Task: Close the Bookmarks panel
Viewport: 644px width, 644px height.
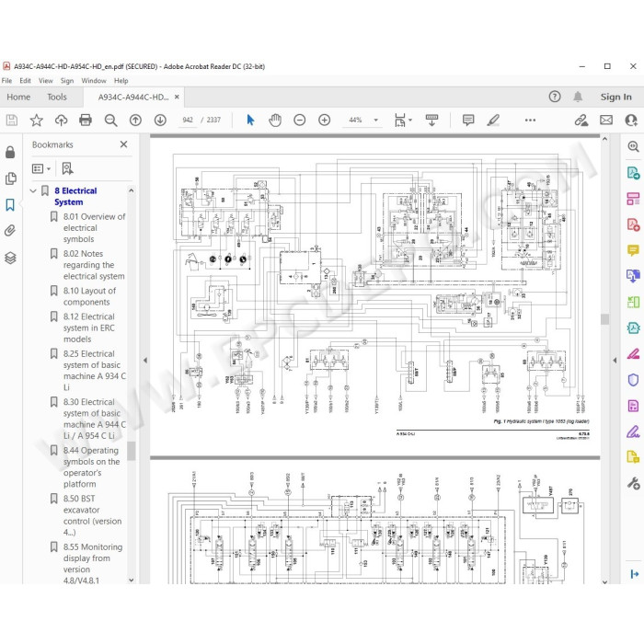Action: pyautogui.click(x=123, y=144)
